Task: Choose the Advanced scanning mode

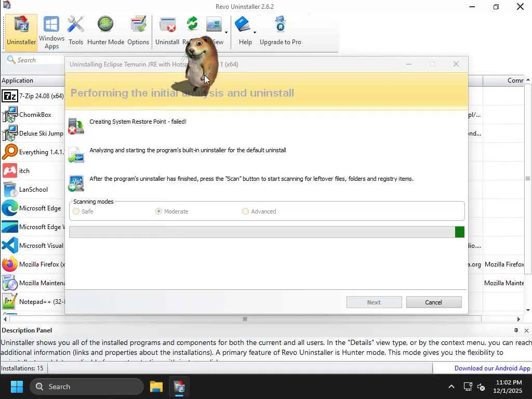Action: pos(245,211)
